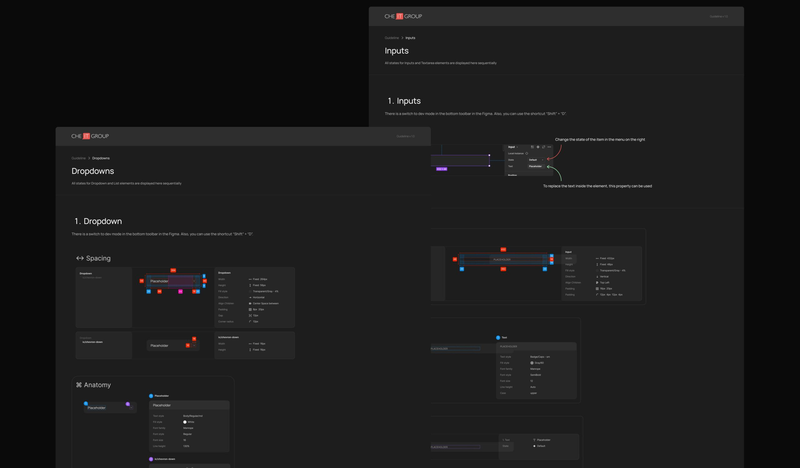The height and width of the screenshot is (468, 800).
Task: Click the PLACEHOLDER input field with spacing markers
Action: [x=503, y=259]
